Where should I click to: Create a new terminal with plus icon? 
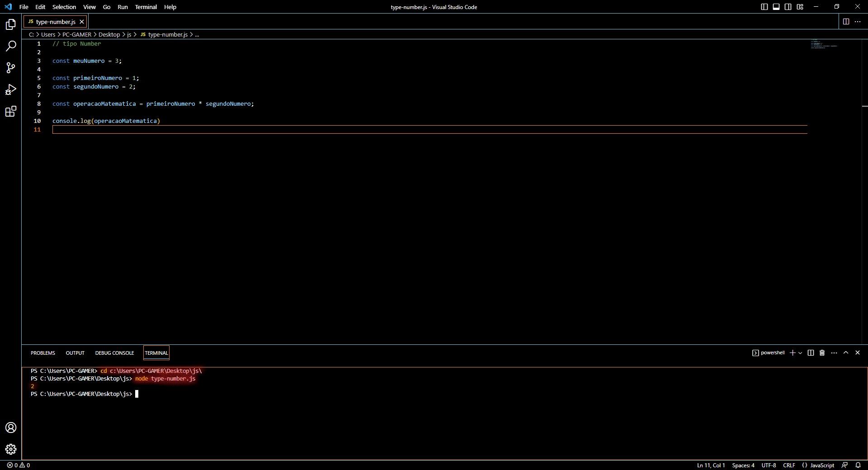tap(792, 353)
